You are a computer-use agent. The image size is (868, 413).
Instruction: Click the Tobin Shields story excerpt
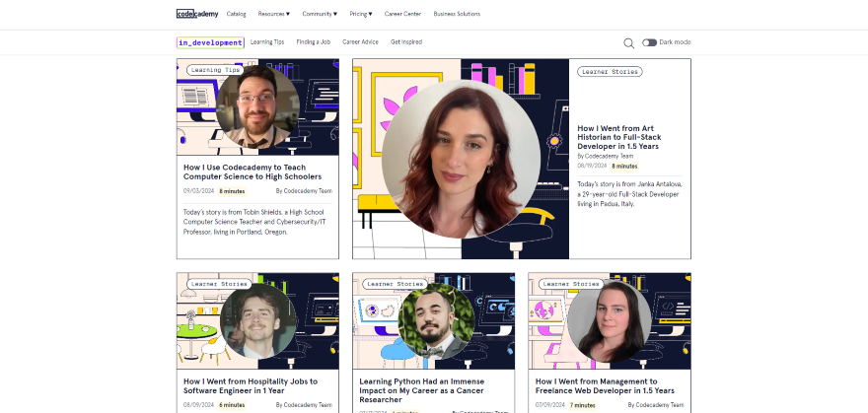point(255,222)
